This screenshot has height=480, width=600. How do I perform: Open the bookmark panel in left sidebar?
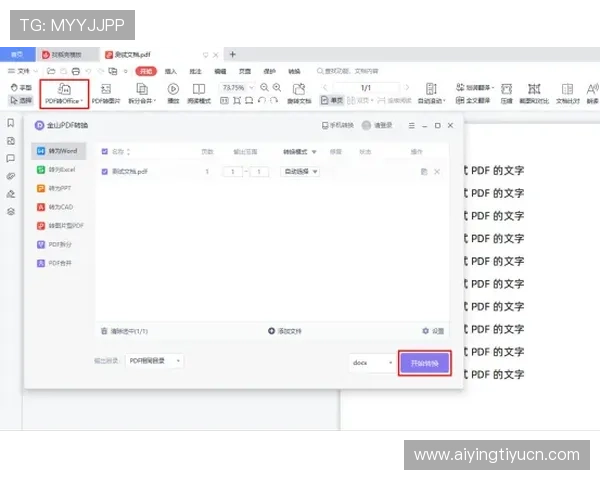[11, 123]
